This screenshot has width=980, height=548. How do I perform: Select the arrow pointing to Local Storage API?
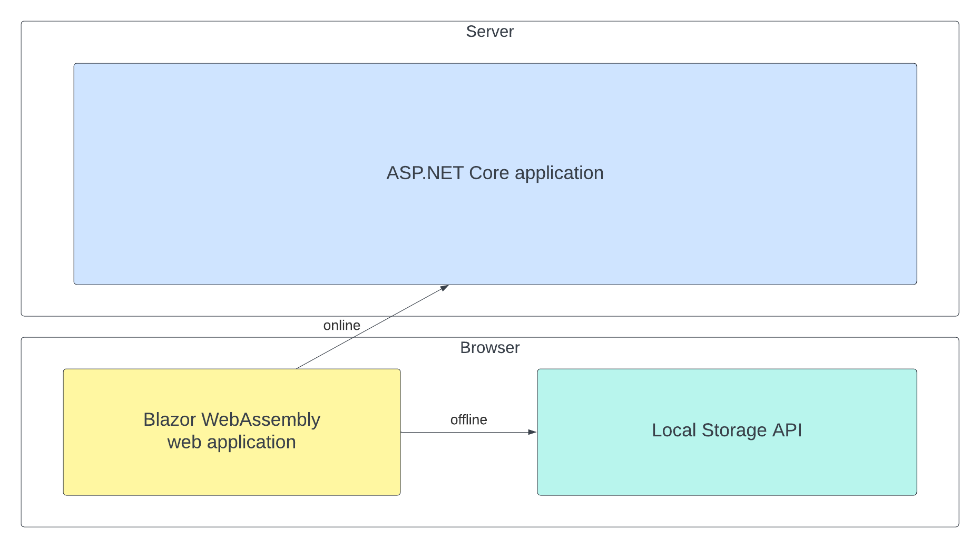[469, 432]
